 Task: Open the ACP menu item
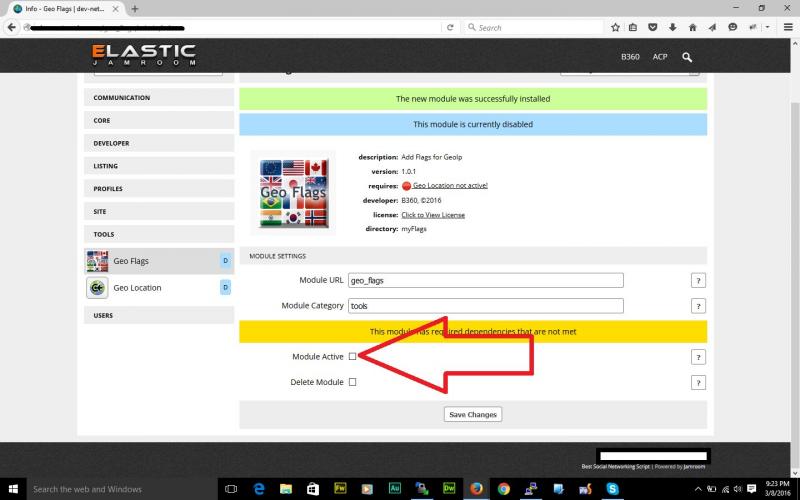pos(660,57)
